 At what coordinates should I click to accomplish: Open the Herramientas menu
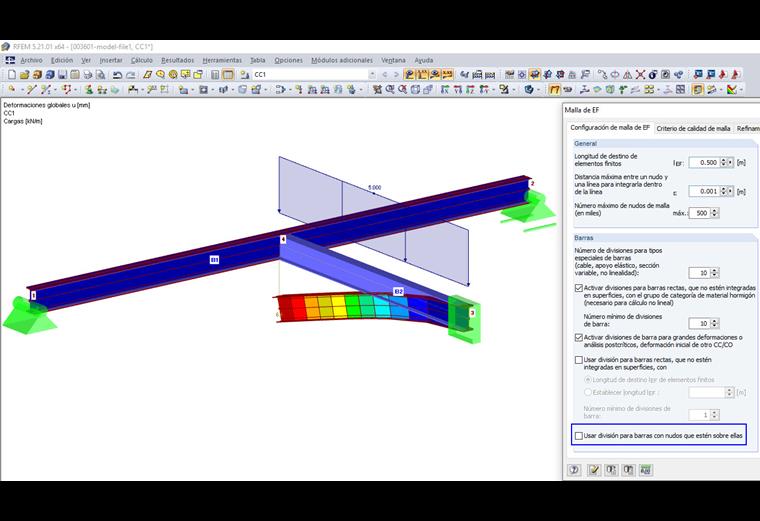coord(222,60)
